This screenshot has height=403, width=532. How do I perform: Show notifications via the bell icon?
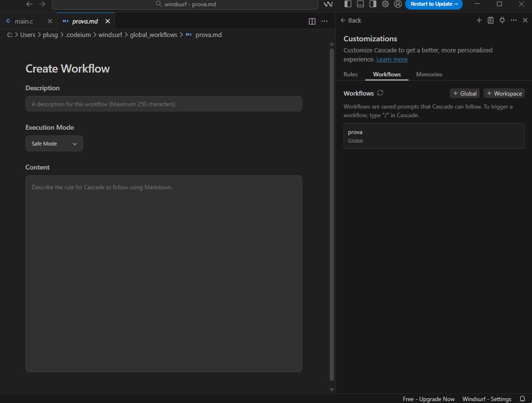(x=522, y=399)
